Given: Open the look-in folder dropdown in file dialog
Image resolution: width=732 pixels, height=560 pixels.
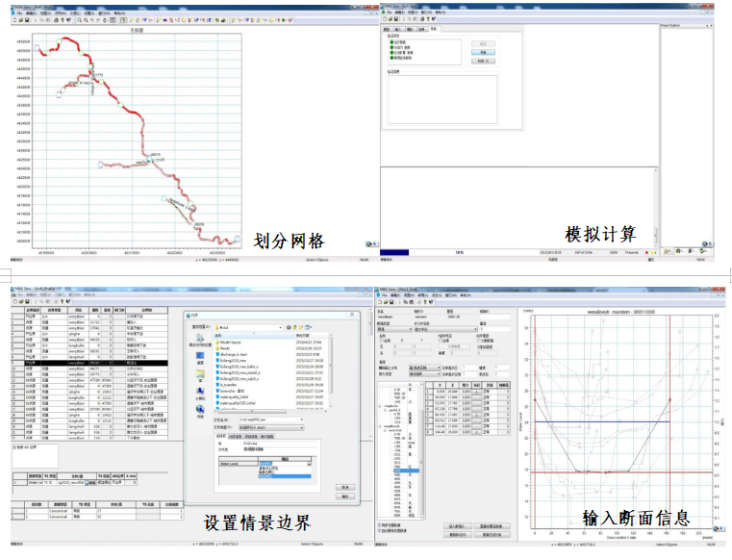Looking at the screenshot, I should pos(281,325).
